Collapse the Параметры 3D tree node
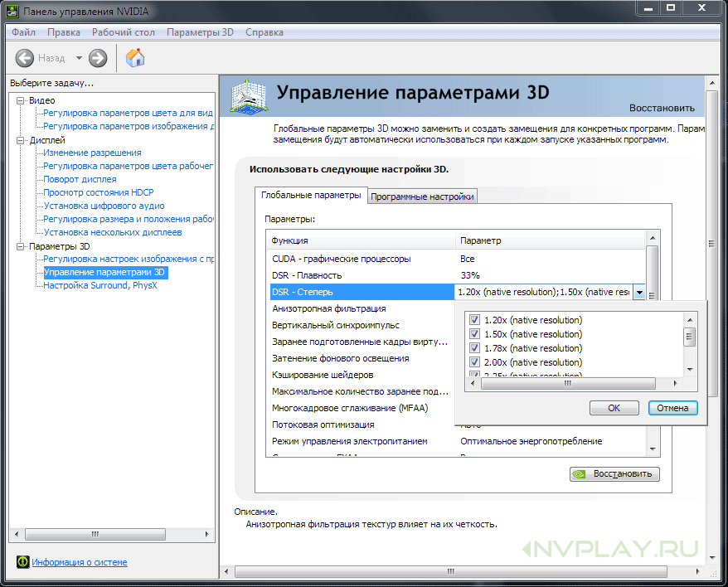 coord(20,246)
